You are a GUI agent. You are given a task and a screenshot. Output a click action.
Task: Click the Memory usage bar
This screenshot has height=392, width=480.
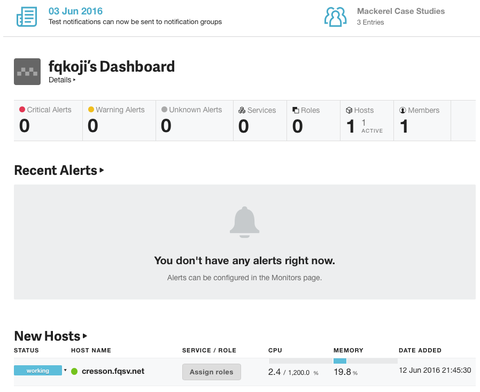click(x=365, y=361)
